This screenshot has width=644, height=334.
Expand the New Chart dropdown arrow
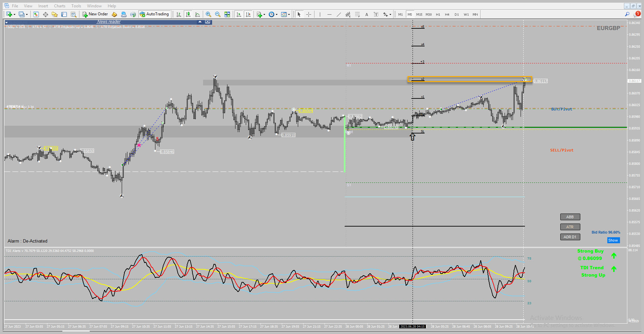(14, 14)
